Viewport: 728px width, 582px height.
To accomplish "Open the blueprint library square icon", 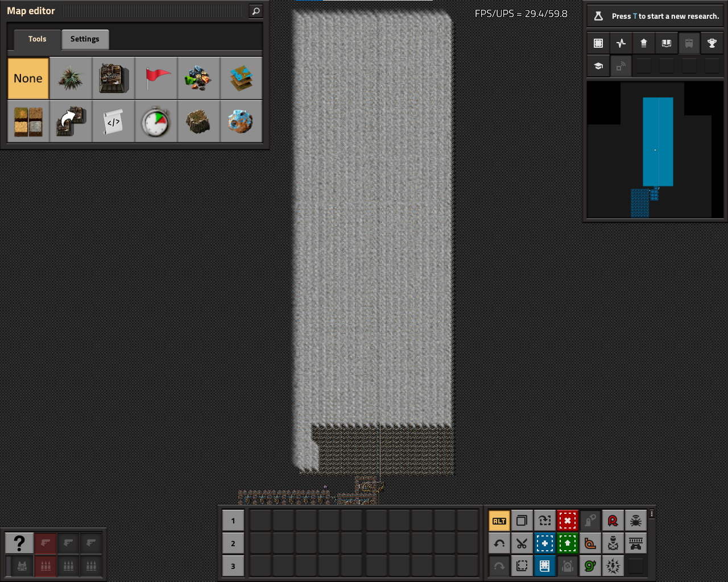I will (598, 43).
